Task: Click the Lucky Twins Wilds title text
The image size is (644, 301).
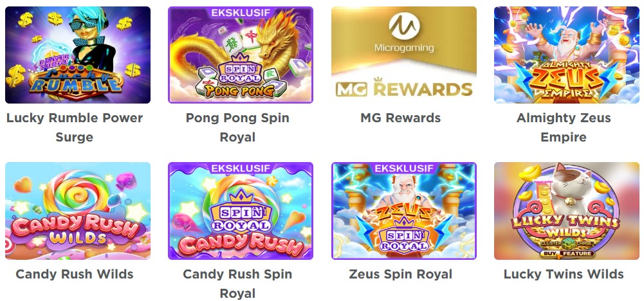Action: 564,274
